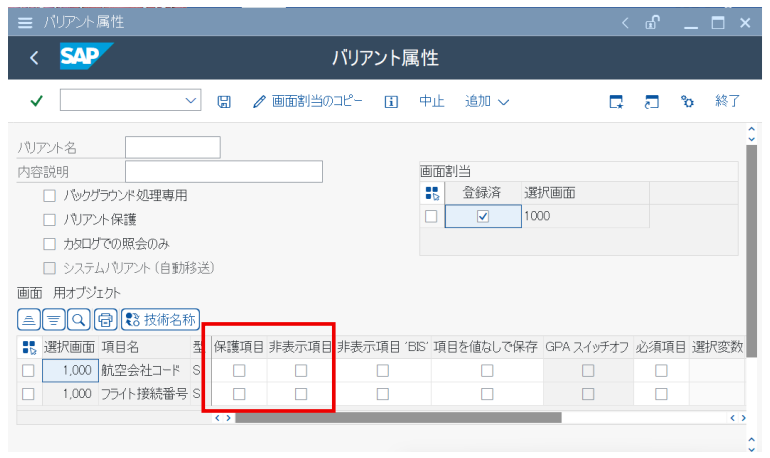
Task: Click the page scroll-up arrow top right
Action: pyautogui.click(x=751, y=129)
